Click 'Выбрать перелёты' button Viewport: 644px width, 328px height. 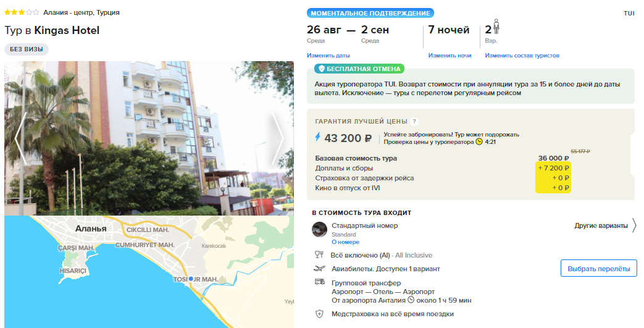599,269
